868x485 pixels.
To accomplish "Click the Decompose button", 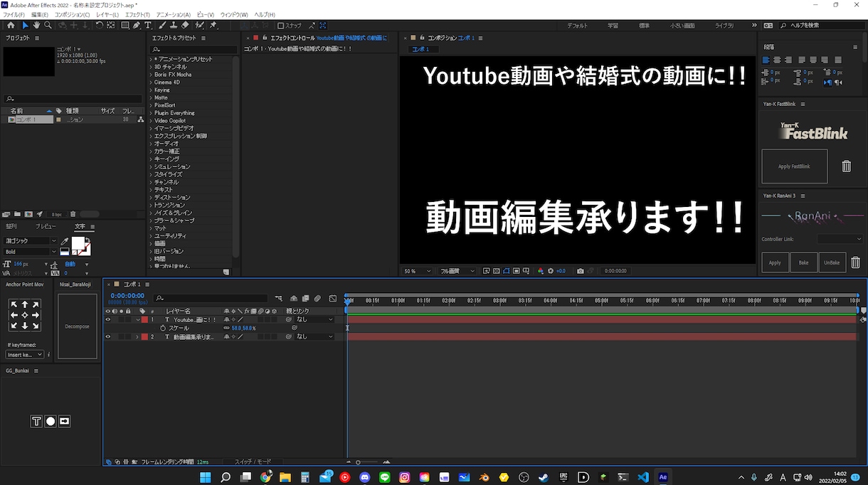I will [x=77, y=326].
